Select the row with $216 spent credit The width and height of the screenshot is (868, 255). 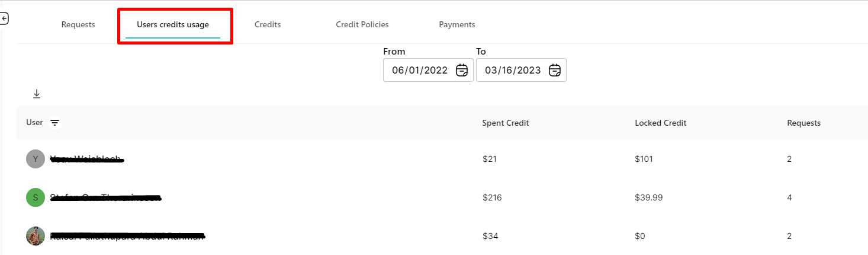tap(442, 197)
